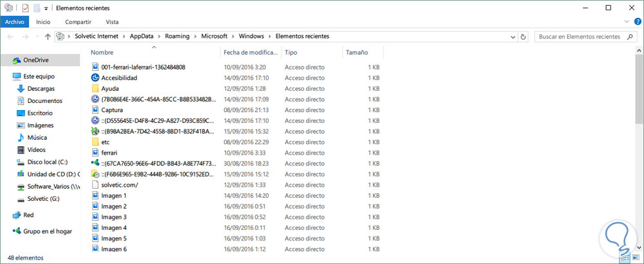Select the Captura file row
Screen dimensions: 644x264
[x=236, y=110]
